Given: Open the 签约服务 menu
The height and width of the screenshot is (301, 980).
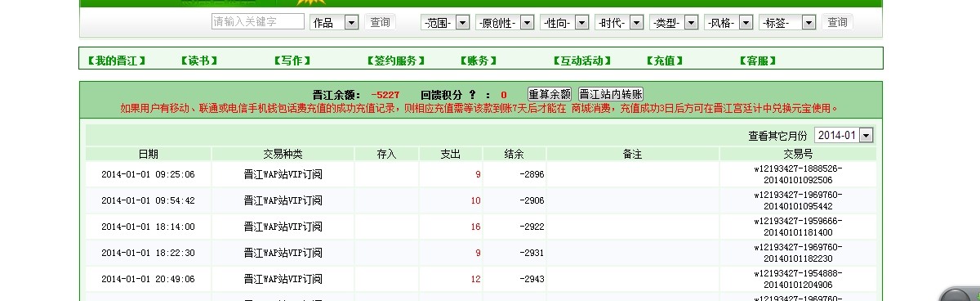Looking at the screenshot, I should click(x=396, y=61).
